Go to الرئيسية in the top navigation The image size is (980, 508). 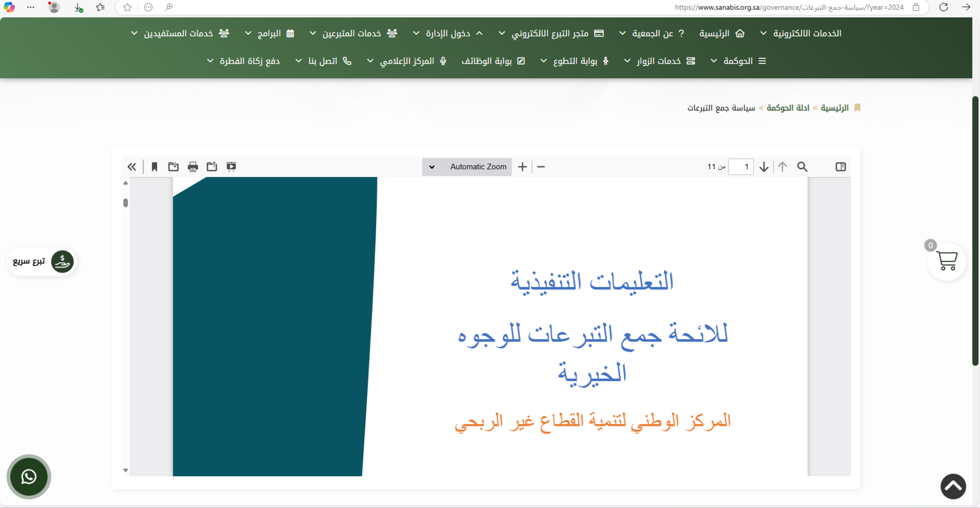point(722,33)
